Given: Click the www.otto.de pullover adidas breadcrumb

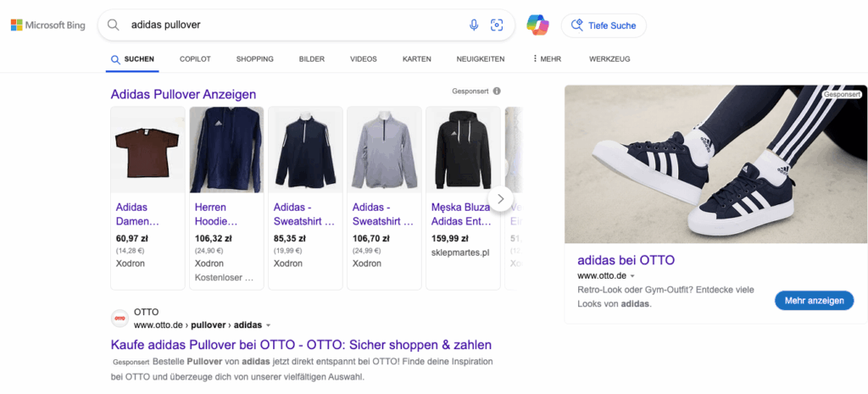Looking at the screenshot, I should [198, 325].
